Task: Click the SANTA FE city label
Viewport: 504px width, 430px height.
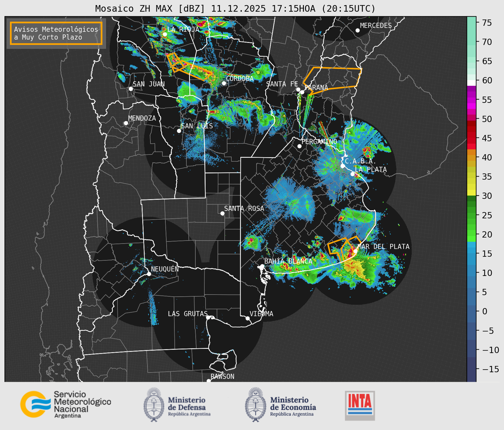Action: (282, 84)
